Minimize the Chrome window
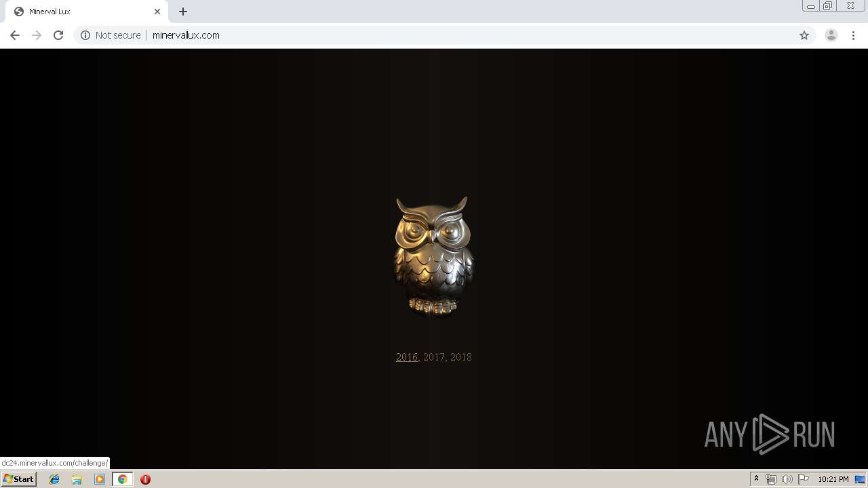Image resolution: width=868 pixels, height=488 pixels. (x=810, y=6)
